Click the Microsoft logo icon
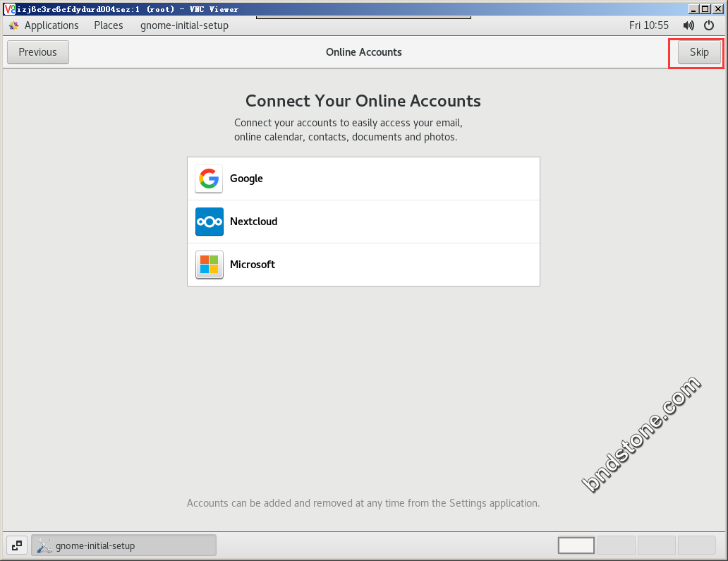 [x=209, y=265]
